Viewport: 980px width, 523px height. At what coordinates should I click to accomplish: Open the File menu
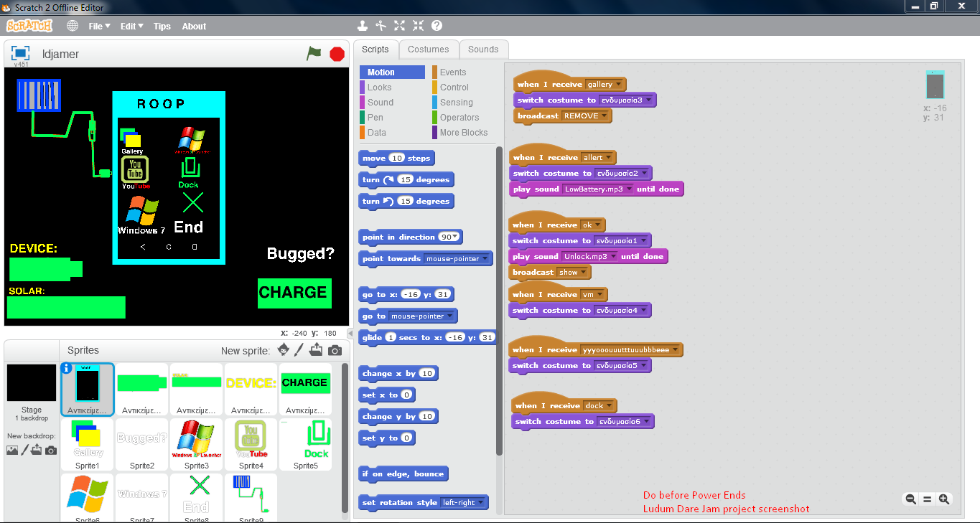(x=99, y=26)
